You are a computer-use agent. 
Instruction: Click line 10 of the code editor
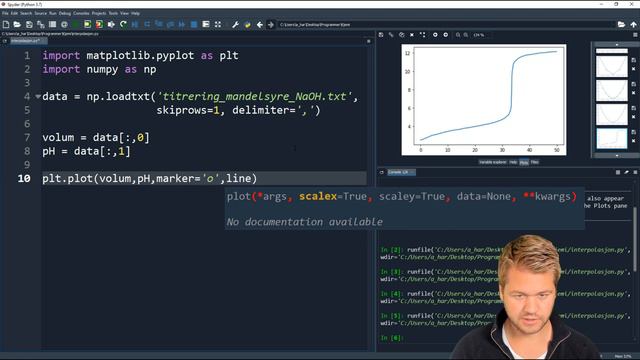[204, 178]
